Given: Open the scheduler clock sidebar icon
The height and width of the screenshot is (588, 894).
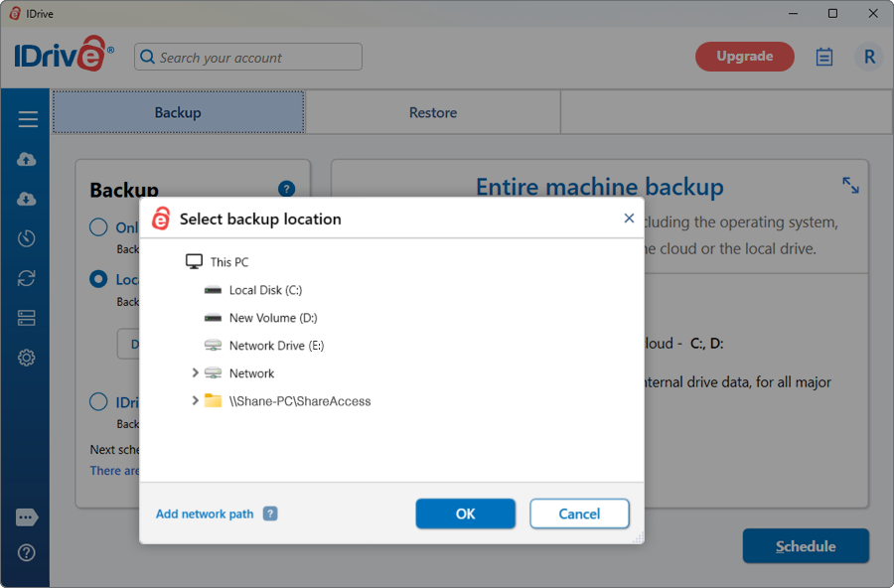Looking at the screenshot, I should coord(26,238).
